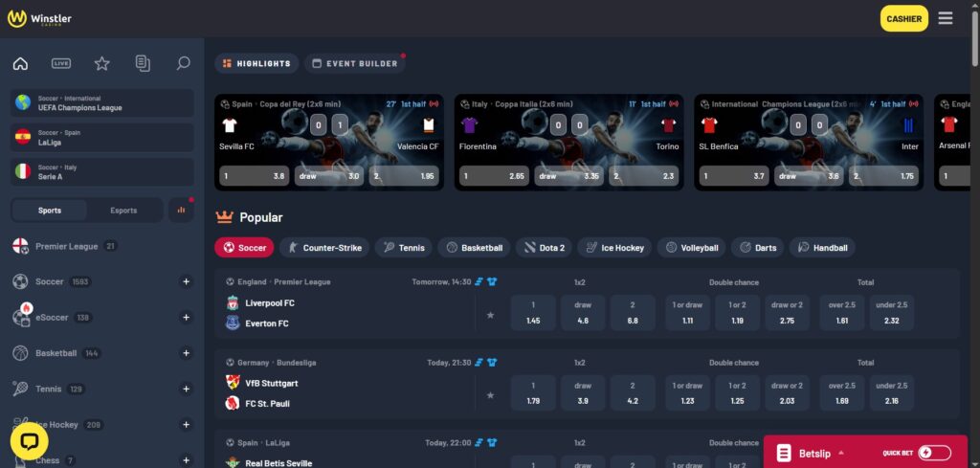
Task: Favorite the VfB Stuttgart vs St. Pauli match
Action: tap(491, 394)
